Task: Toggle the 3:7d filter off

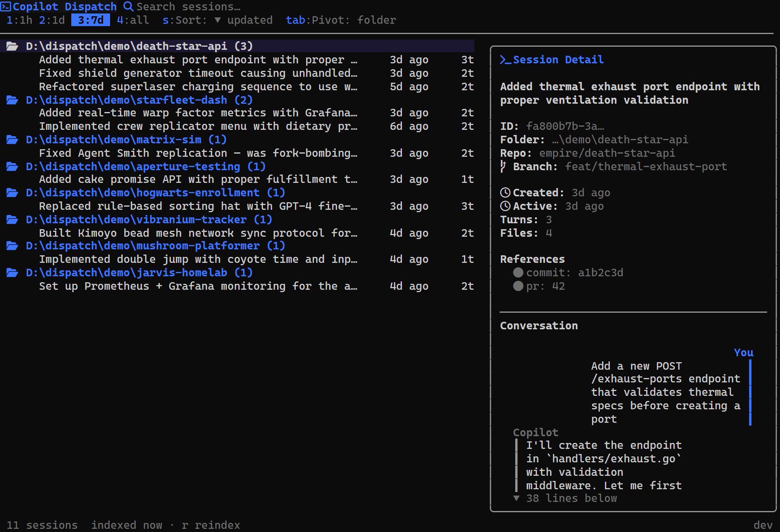Action: tap(90, 20)
